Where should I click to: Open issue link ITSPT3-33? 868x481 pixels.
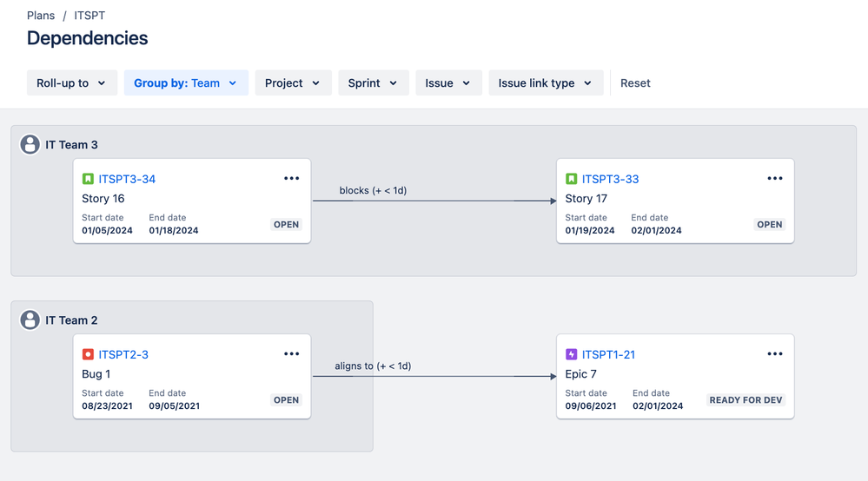[x=610, y=179]
